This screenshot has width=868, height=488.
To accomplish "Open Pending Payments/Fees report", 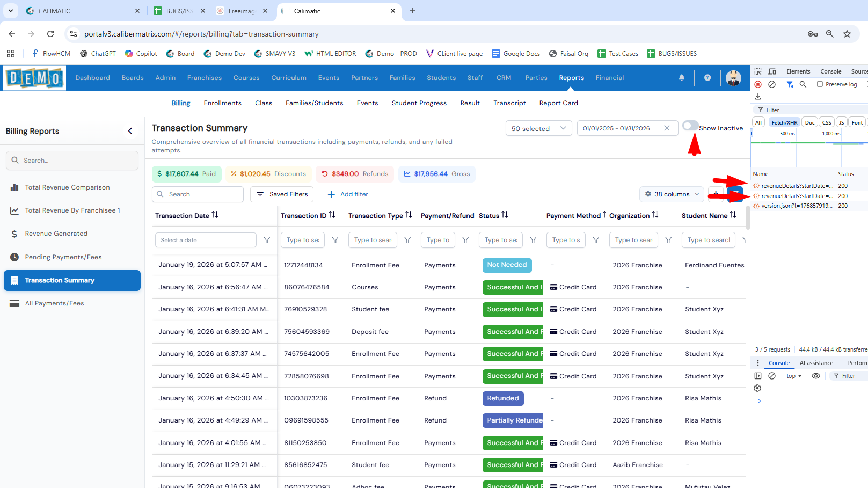I will (x=63, y=257).
